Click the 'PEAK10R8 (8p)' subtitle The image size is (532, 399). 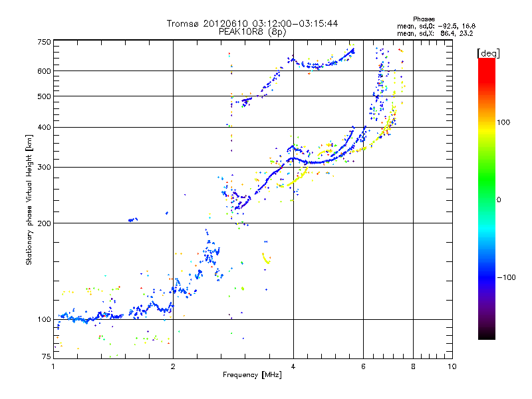(253, 32)
